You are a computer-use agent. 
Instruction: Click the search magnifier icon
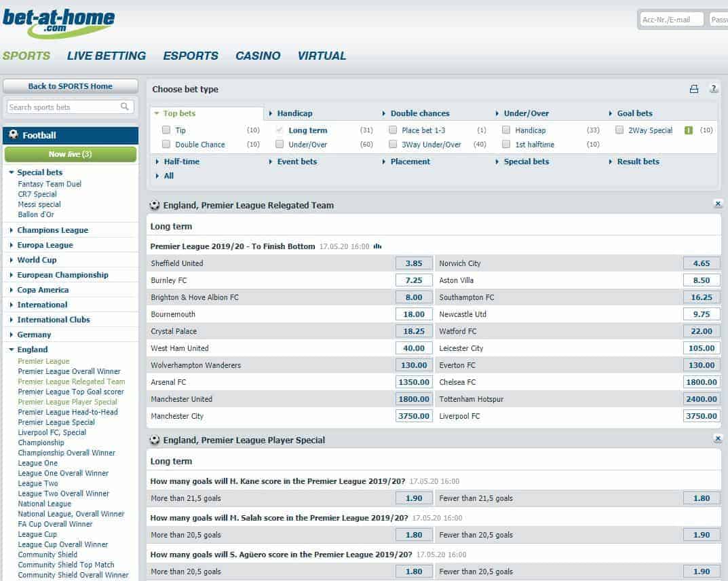click(125, 107)
